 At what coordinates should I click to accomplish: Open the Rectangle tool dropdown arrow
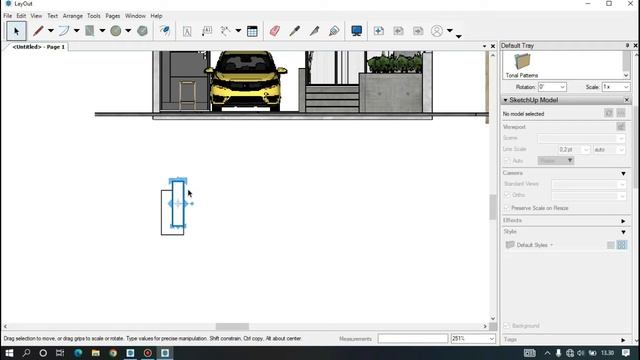(x=102, y=31)
